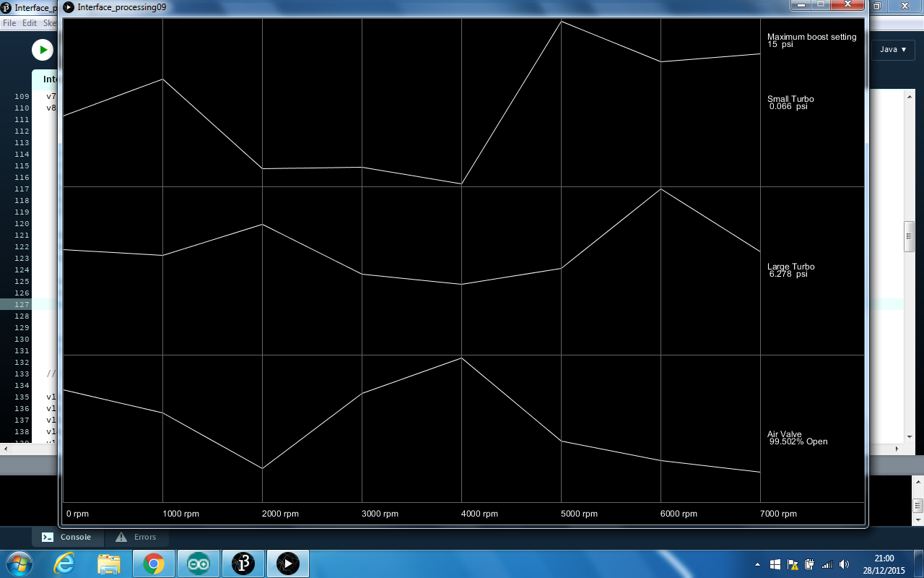Open Windows Explorer folder icon in taskbar
Viewport: 924px width, 578px height.
tap(109, 564)
